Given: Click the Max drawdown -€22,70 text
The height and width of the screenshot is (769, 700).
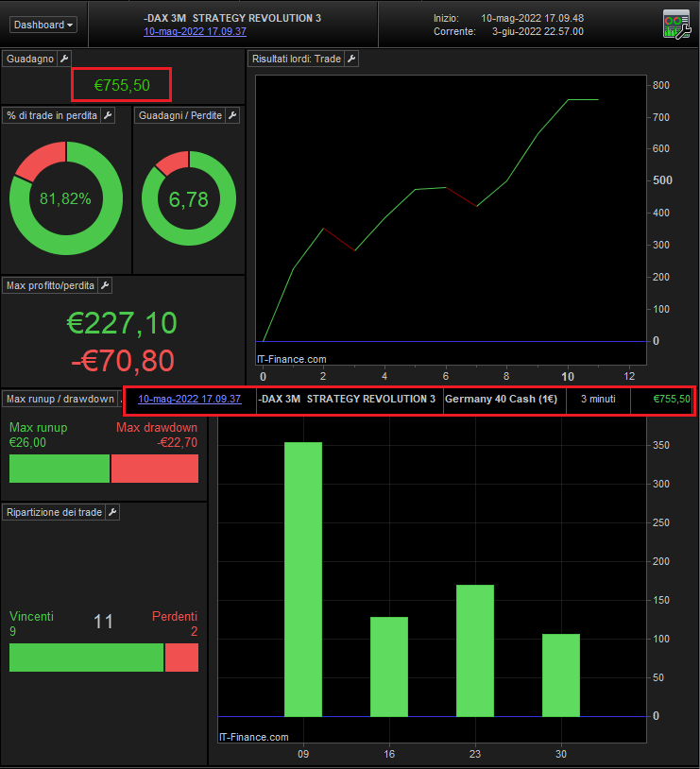Looking at the screenshot, I should click(157, 435).
